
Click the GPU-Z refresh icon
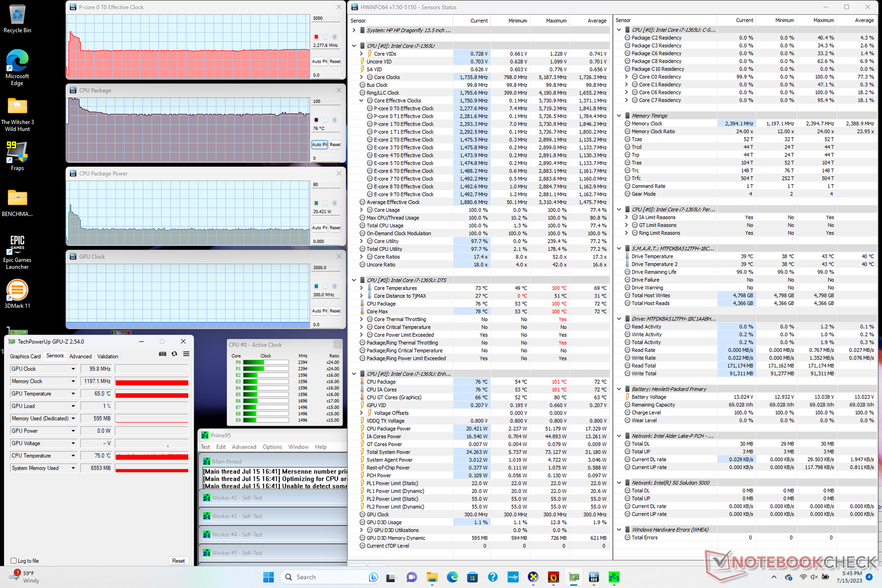[174, 354]
